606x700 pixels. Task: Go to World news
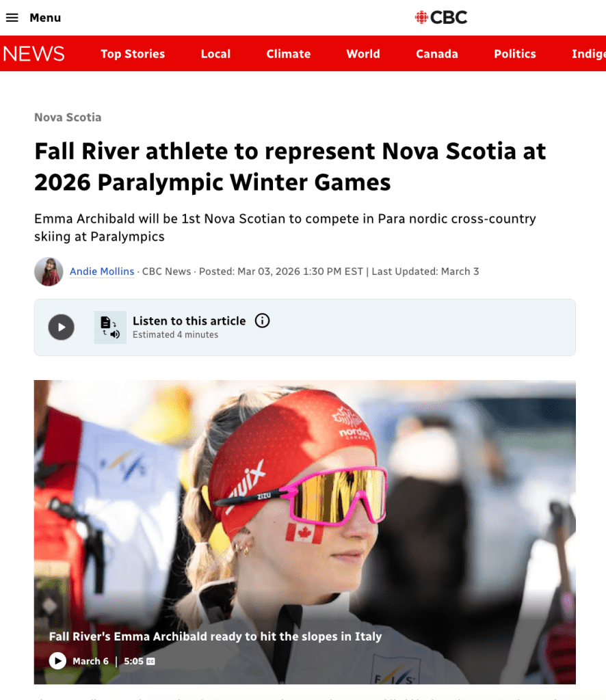pyautogui.click(x=363, y=53)
